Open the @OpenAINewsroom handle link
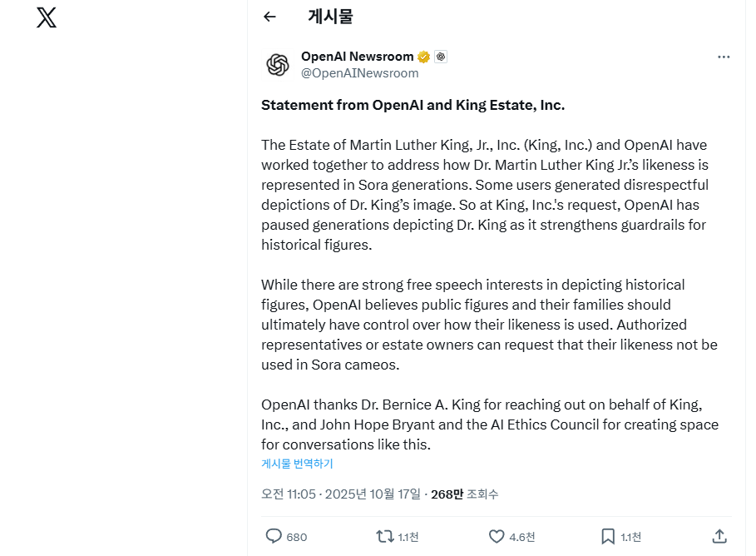This screenshot has width=756, height=556. coord(359,73)
